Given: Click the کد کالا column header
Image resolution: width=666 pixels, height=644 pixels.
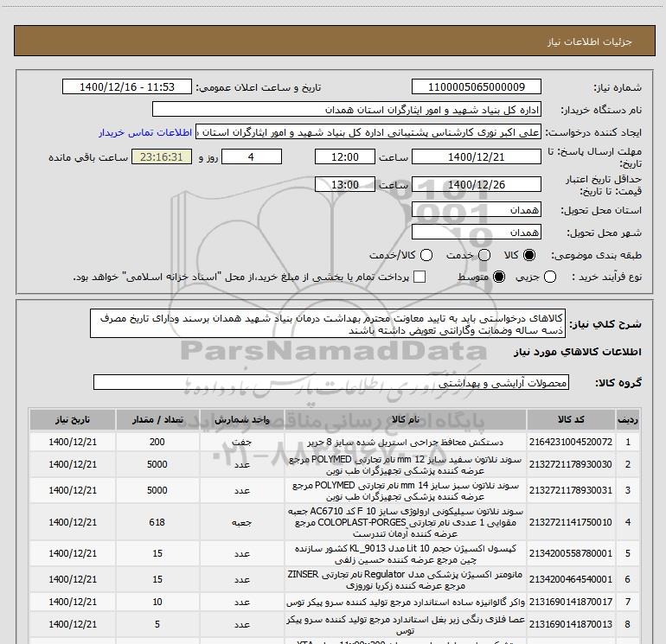Looking at the screenshot, I should [x=571, y=419].
